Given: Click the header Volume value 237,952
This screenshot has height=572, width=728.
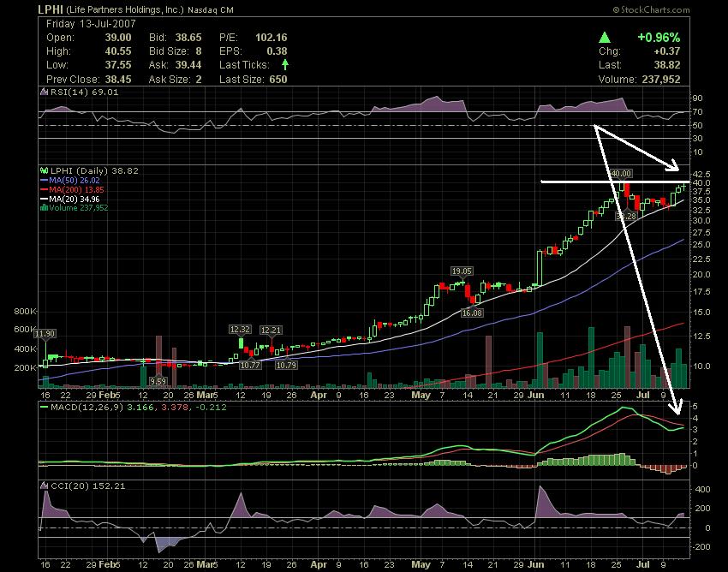Looking at the screenshot, I should point(661,80).
